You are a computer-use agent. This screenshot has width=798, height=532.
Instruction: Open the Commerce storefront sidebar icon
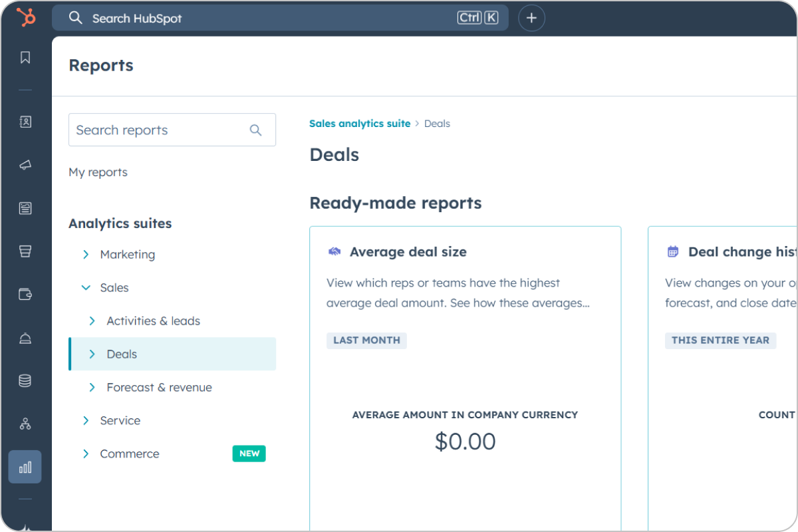25,251
